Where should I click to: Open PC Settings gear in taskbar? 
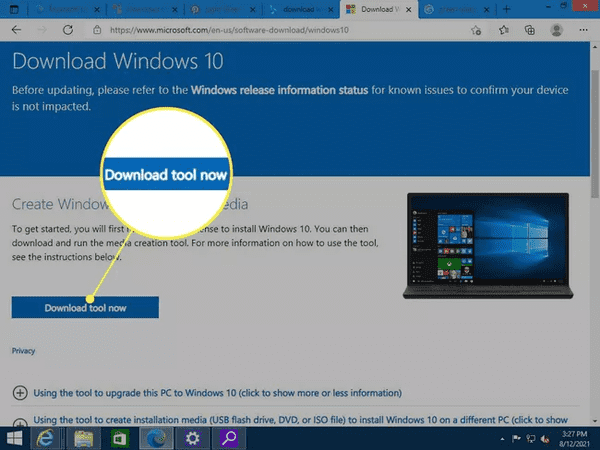(192, 438)
